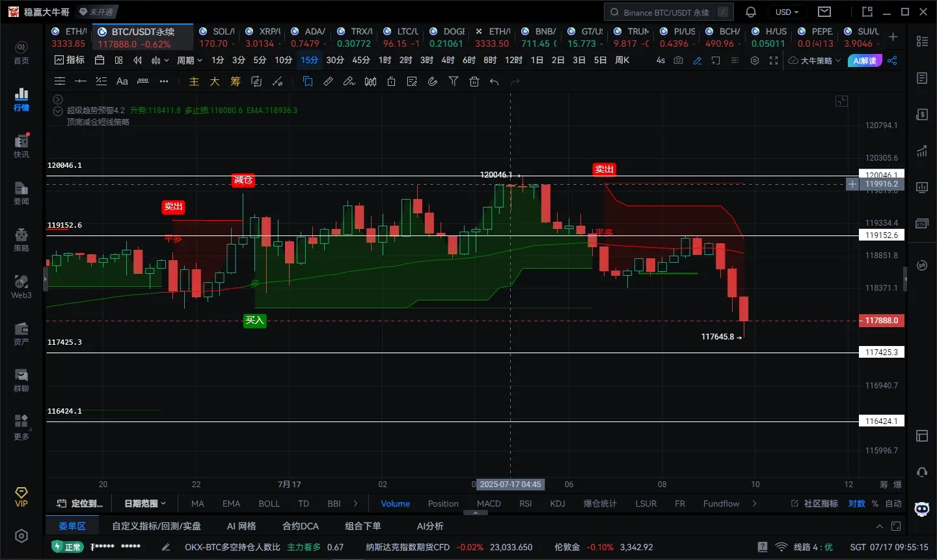Viewport: 937px width, 560px height.
Task: Open the AI 网格 tab
Action: click(241, 526)
